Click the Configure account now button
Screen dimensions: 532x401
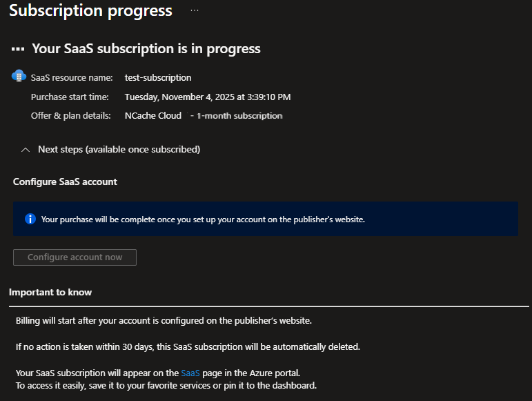point(75,257)
